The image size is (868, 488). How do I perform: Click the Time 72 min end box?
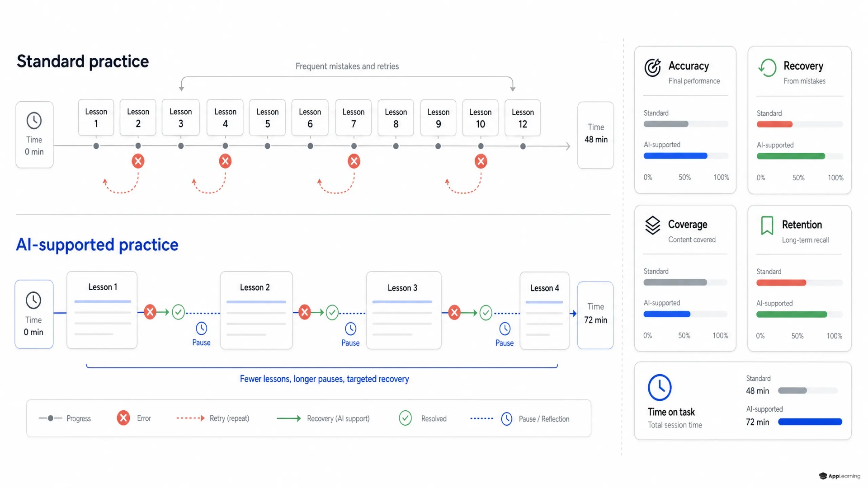[x=595, y=315]
